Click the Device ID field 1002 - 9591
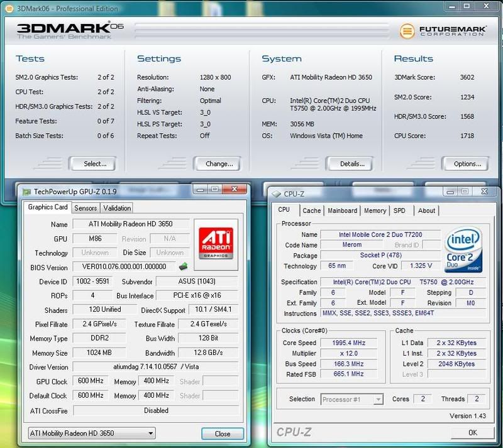The height and width of the screenshot is (448, 503). point(92,281)
